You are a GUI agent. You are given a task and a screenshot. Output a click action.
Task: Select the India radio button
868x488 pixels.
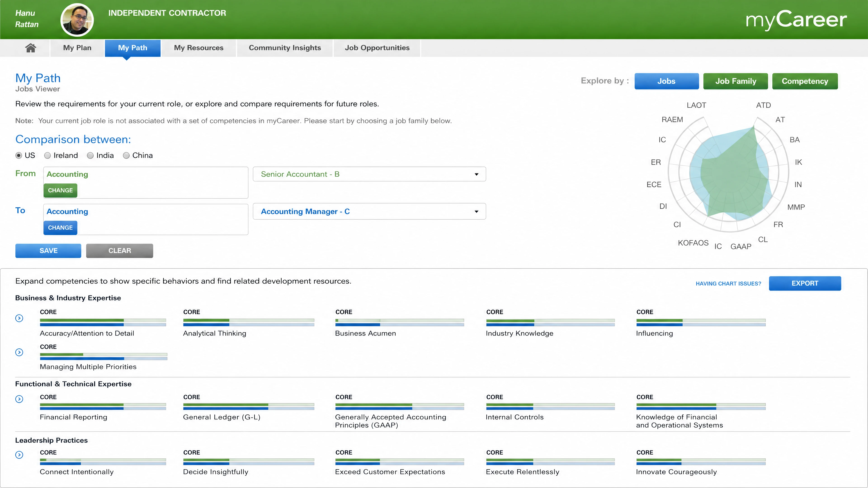tap(90, 155)
